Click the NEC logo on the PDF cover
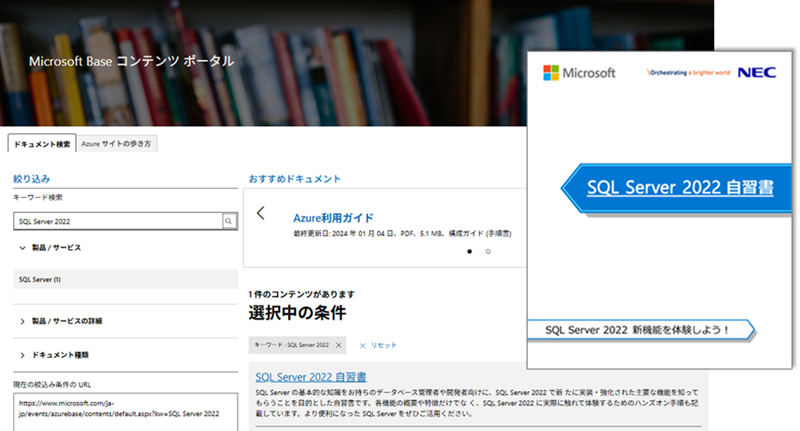800x431 pixels. (x=757, y=72)
